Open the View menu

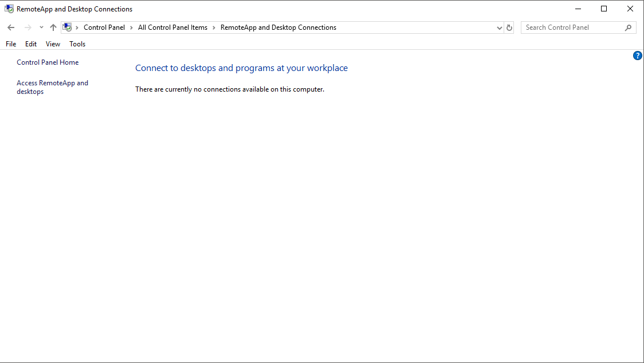click(53, 44)
